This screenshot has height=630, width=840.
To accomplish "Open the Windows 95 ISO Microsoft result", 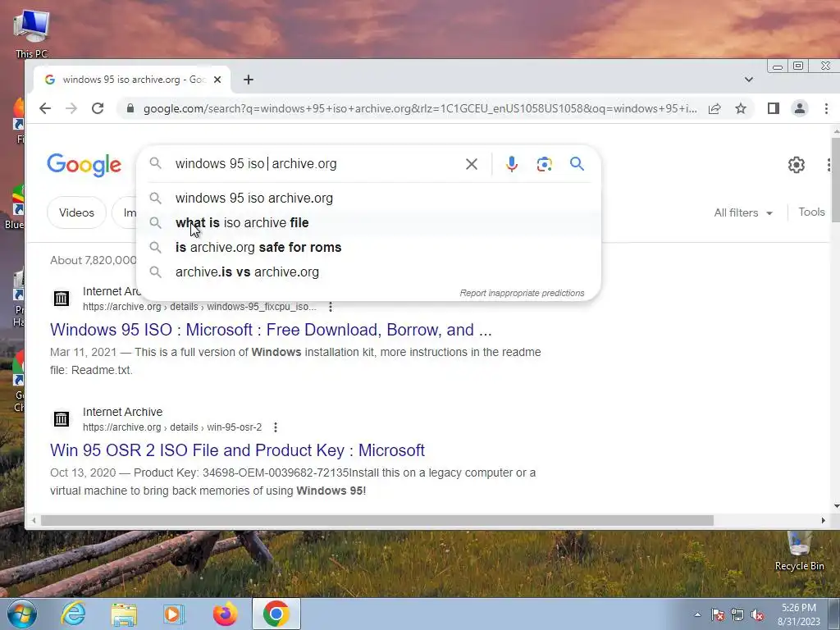I will 271,330.
